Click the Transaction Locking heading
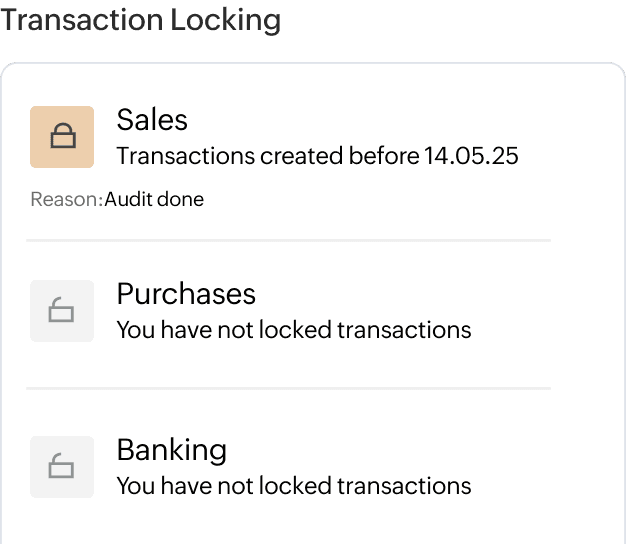Image resolution: width=626 pixels, height=544 pixels. (141, 20)
